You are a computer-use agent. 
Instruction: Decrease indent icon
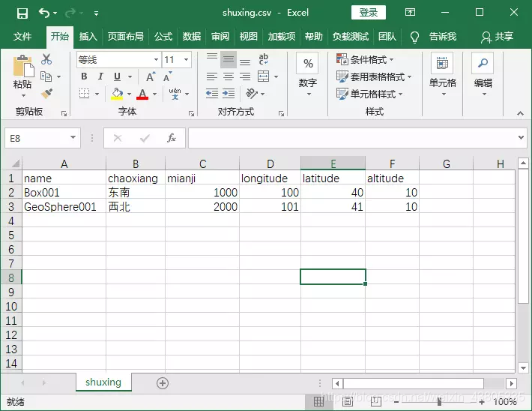click(212, 94)
